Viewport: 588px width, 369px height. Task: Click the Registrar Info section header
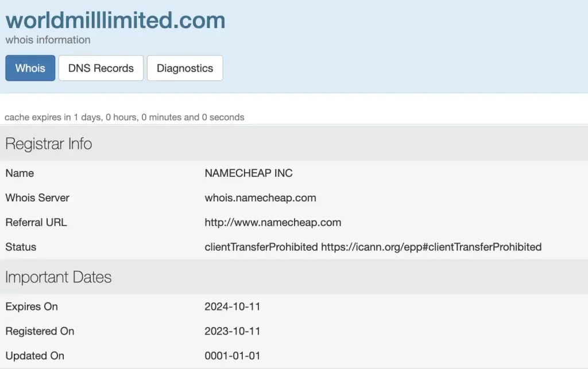click(48, 144)
